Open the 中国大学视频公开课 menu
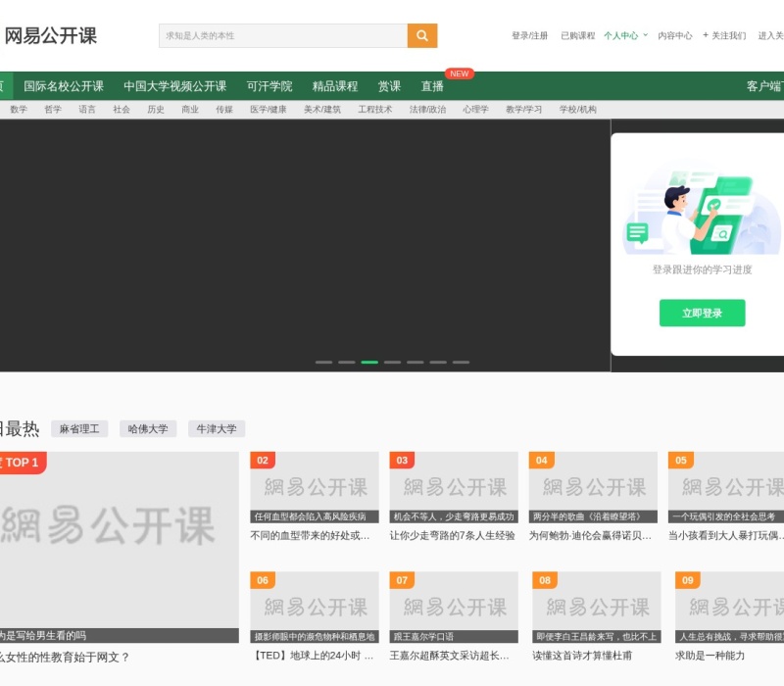Image resolution: width=784 pixels, height=686 pixels. pos(175,86)
